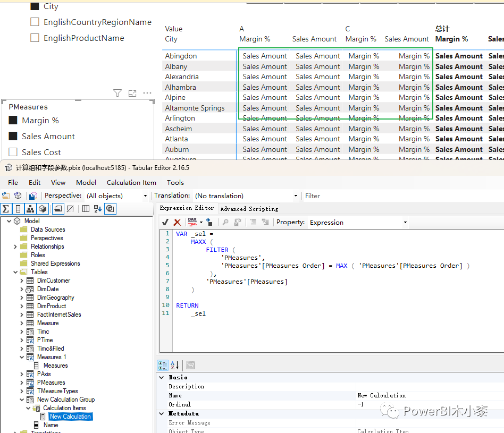Accept expression changes checkmark
The image size is (504, 433).
coord(165,222)
